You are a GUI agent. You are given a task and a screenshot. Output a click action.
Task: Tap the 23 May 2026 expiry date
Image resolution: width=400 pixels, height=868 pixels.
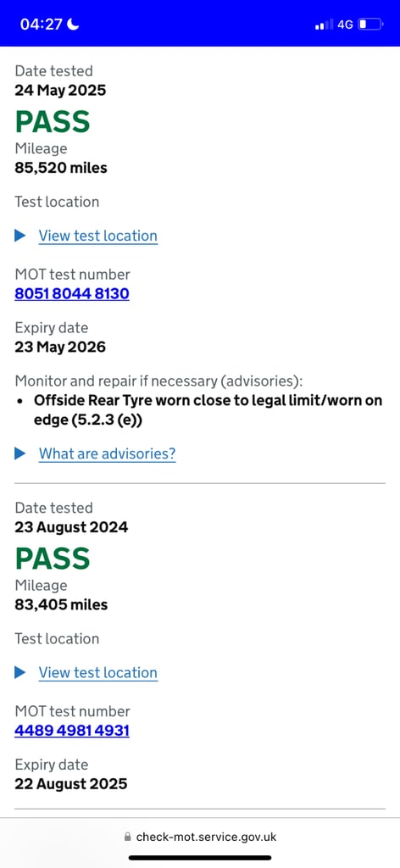[x=60, y=347]
